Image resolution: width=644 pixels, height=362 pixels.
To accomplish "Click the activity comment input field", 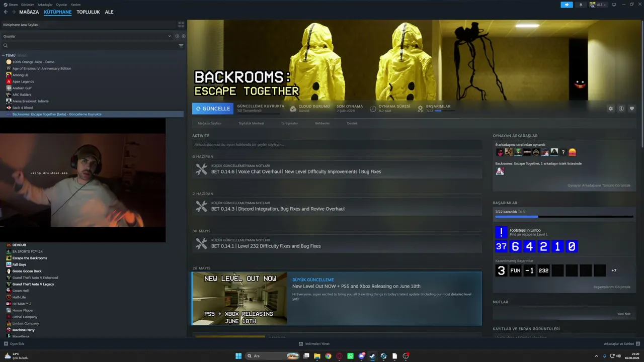I will click(337, 145).
